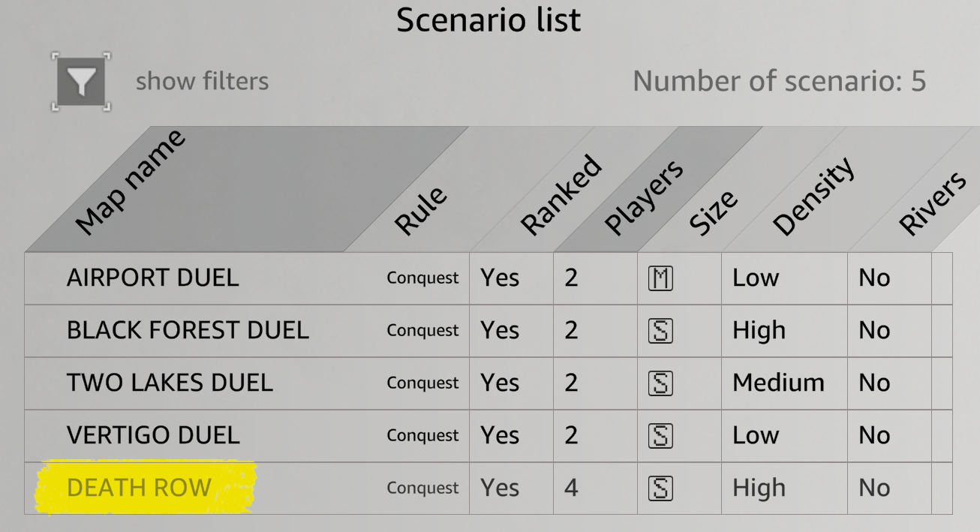The width and height of the screenshot is (980, 532).
Task: Open the show filters option
Action: pos(202,81)
